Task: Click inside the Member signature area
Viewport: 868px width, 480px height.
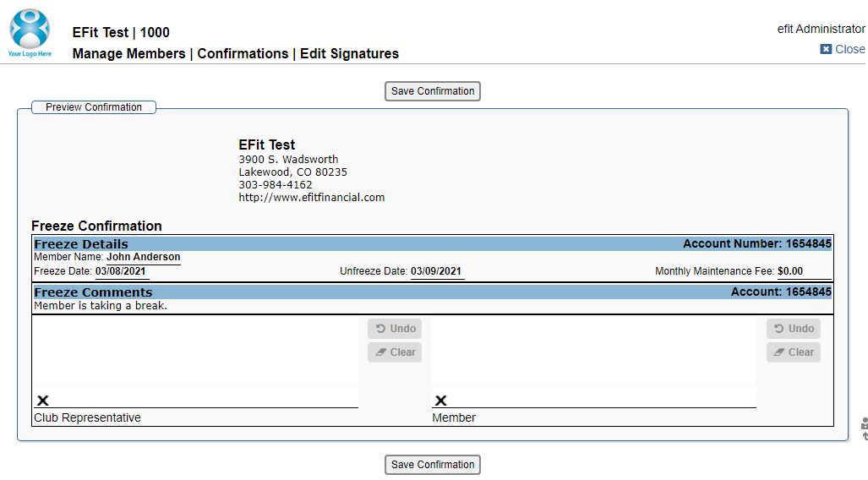Action: pos(594,362)
